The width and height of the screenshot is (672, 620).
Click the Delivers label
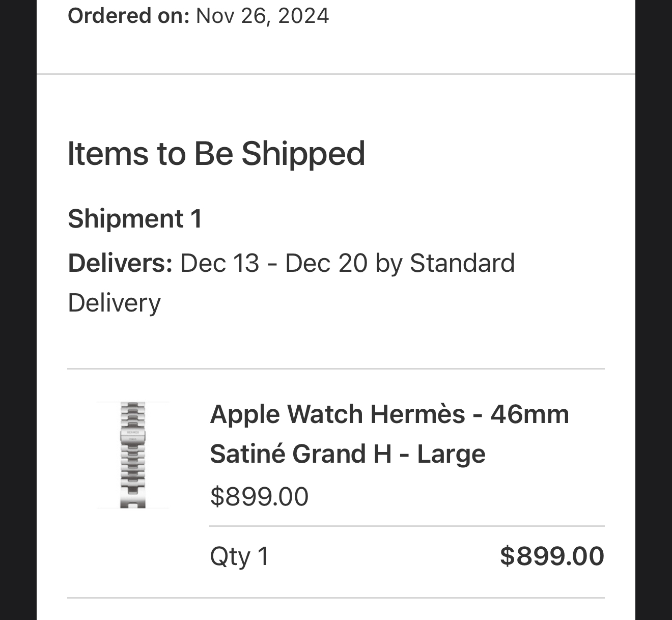120,263
